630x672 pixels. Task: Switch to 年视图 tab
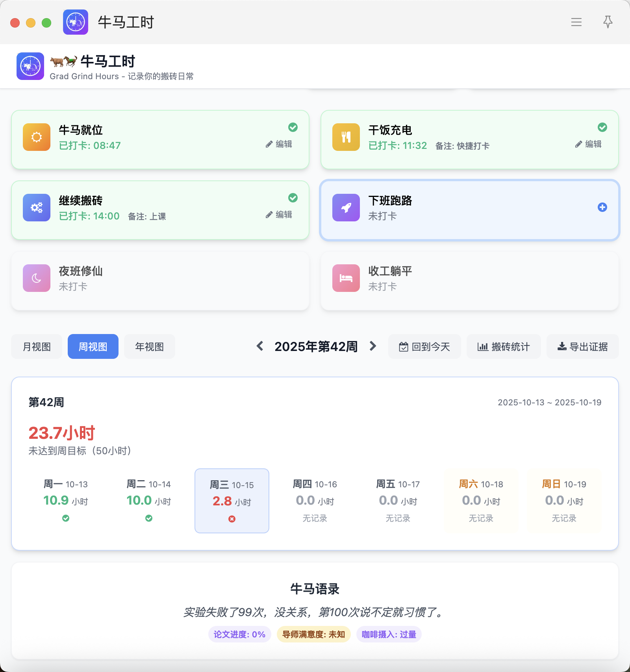[x=149, y=347]
